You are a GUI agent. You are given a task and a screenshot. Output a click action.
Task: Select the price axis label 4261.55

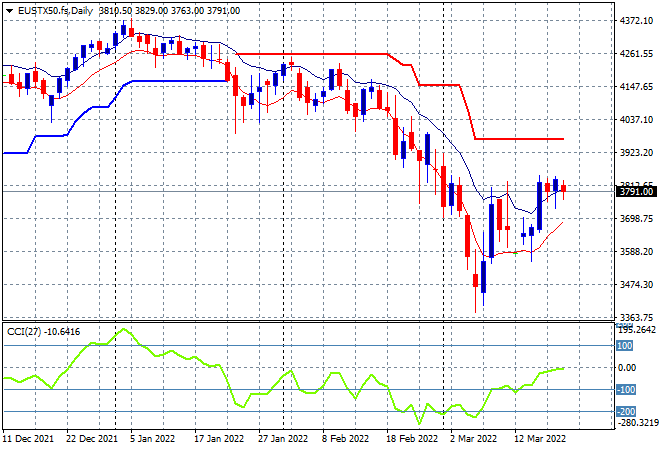click(x=636, y=54)
